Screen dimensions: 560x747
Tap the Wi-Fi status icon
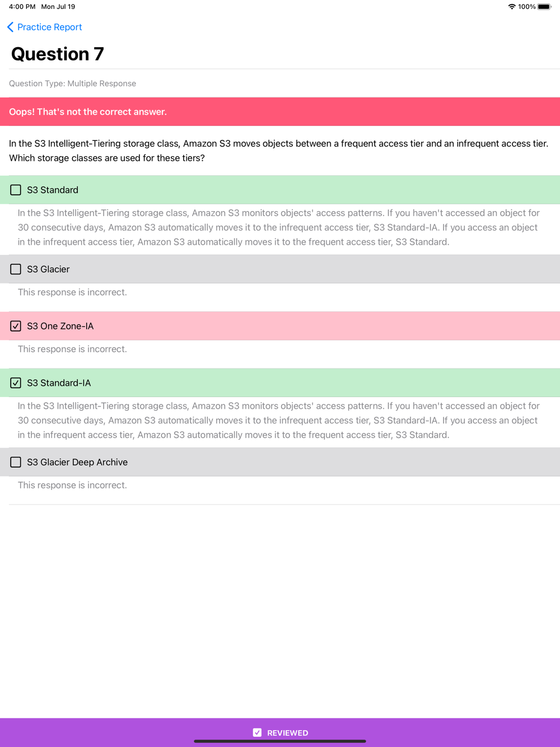[x=512, y=7]
